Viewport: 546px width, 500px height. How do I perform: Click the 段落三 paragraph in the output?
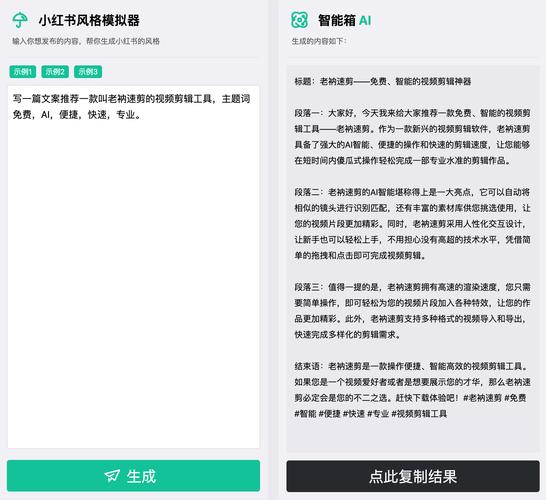click(413, 311)
